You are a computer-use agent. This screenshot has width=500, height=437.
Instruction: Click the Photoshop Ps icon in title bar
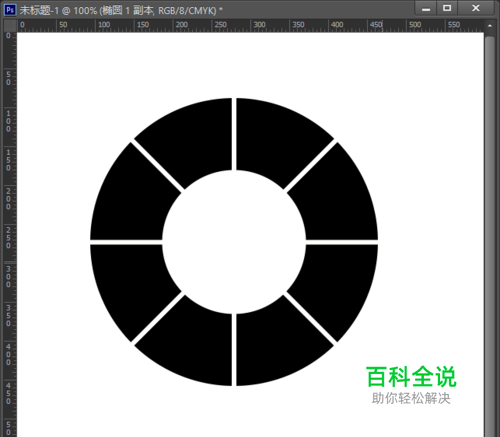pyautogui.click(x=10, y=10)
